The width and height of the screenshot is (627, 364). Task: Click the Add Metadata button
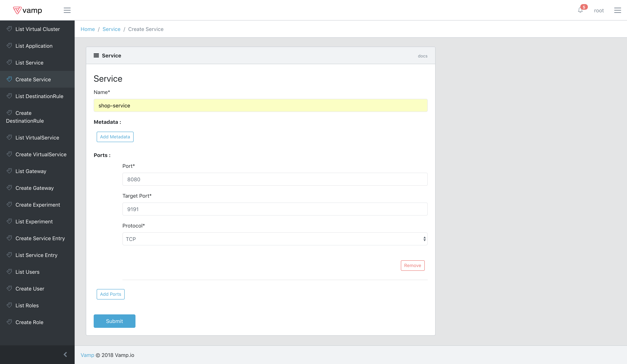115,137
